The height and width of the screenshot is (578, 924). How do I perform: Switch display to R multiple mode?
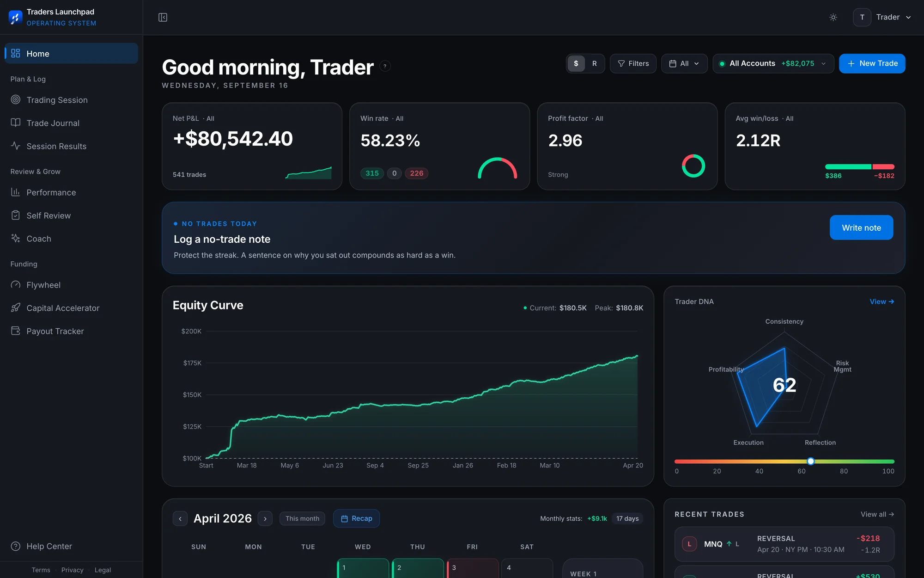pyautogui.click(x=595, y=63)
